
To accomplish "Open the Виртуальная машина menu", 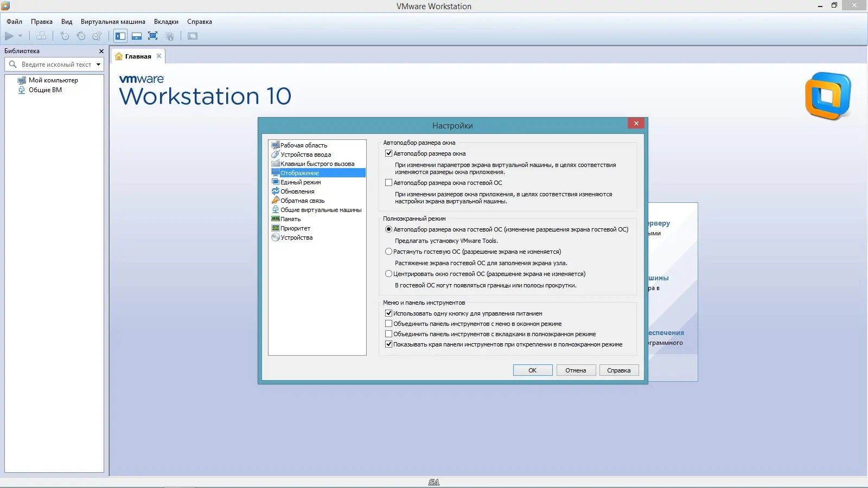I will (x=112, y=22).
